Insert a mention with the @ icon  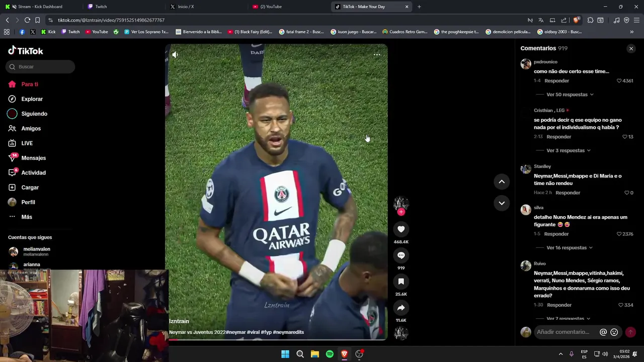603,332
